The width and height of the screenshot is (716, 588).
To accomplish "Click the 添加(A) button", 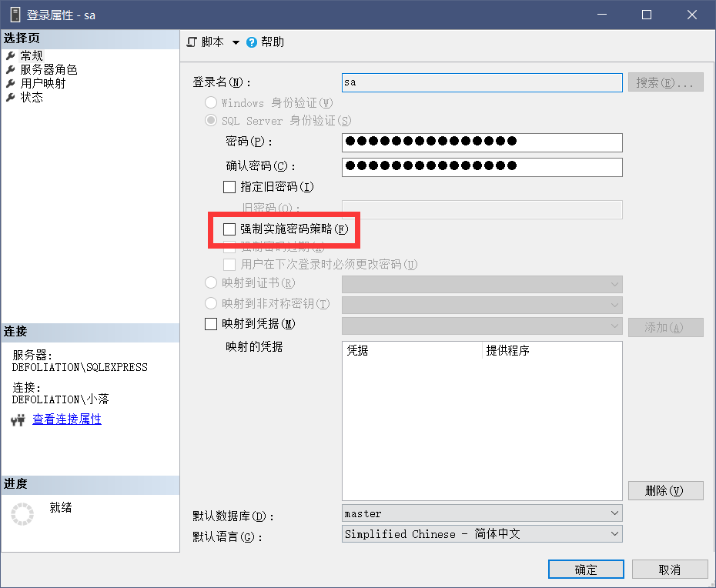I will (x=665, y=327).
